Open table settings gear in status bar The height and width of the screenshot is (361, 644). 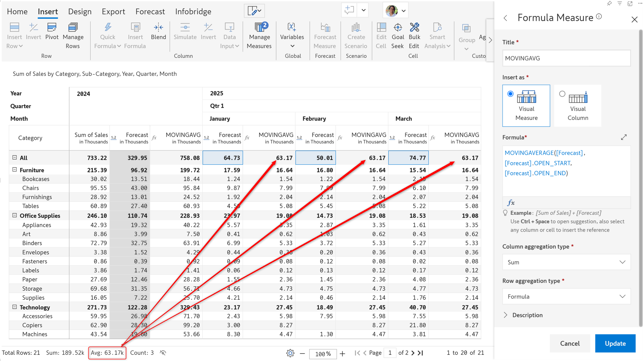(x=290, y=353)
